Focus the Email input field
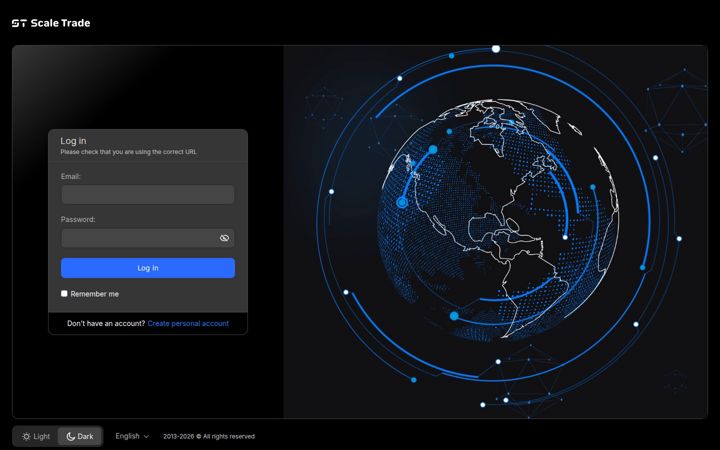 coord(148,195)
